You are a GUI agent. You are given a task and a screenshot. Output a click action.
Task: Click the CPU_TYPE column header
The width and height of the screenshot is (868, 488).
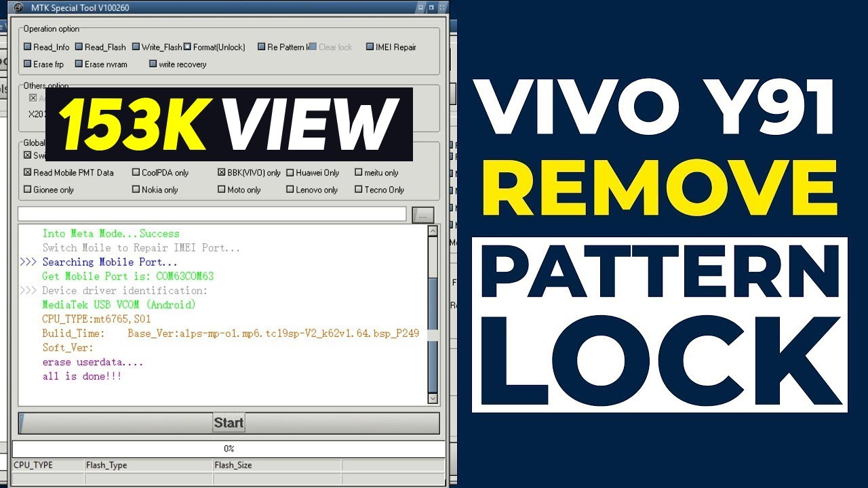pos(47,466)
